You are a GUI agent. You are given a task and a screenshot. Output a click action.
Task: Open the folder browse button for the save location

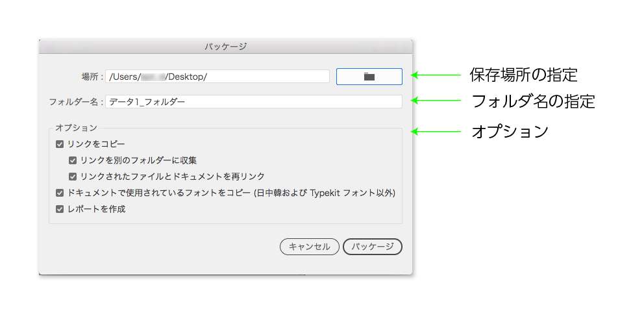(x=369, y=77)
